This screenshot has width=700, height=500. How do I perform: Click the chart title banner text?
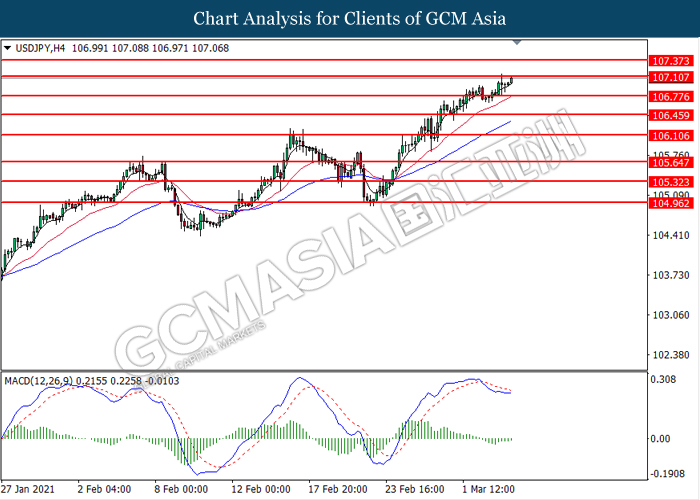[350, 18]
